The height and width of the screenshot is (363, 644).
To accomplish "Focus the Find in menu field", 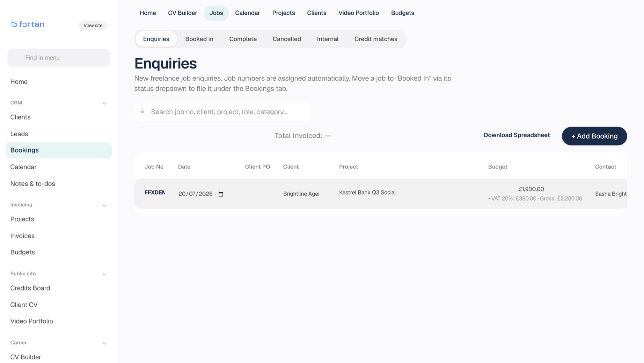I will pos(59,58).
